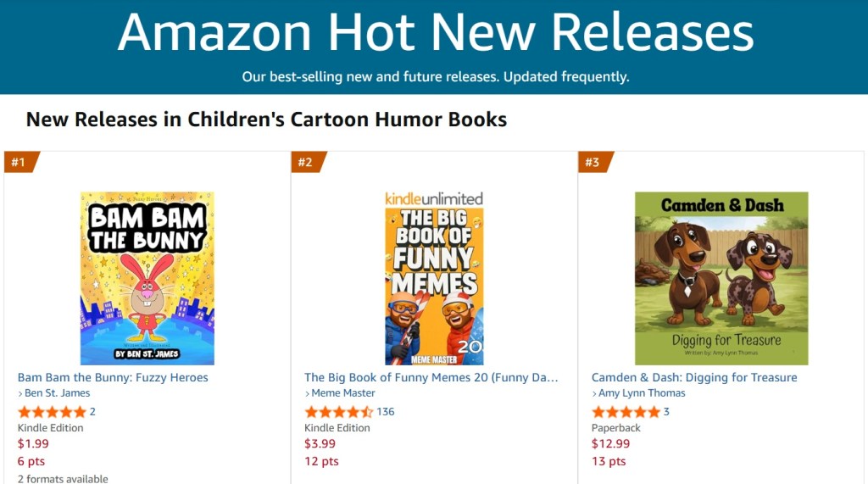This screenshot has height=484, width=868.
Task: Click the #1 rank badge
Action: tap(19, 162)
